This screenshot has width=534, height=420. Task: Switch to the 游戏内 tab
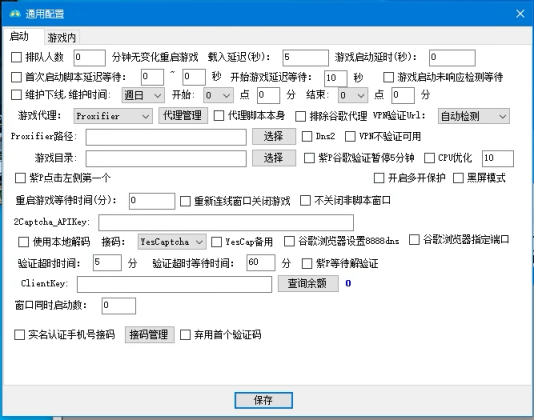click(62, 37)
